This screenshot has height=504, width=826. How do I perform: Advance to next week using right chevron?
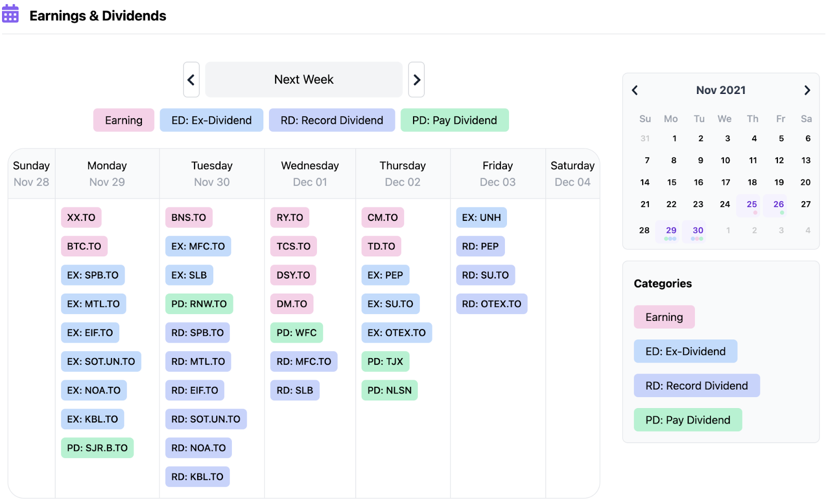click(416, 80)
